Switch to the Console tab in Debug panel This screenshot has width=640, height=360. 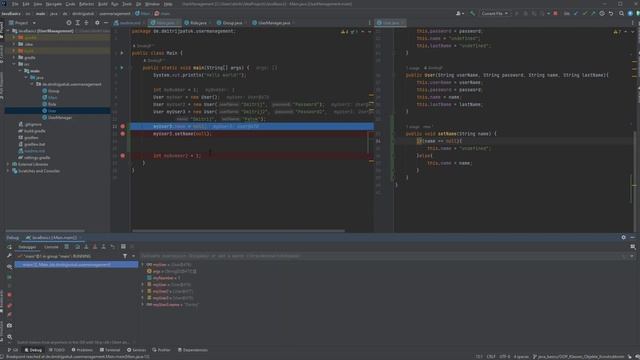coord(51,247)
